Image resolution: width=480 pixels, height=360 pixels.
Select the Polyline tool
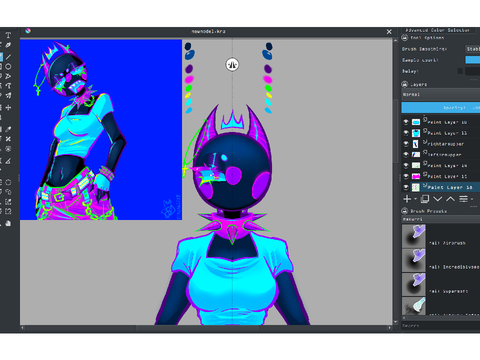click(x=8, y=76)
